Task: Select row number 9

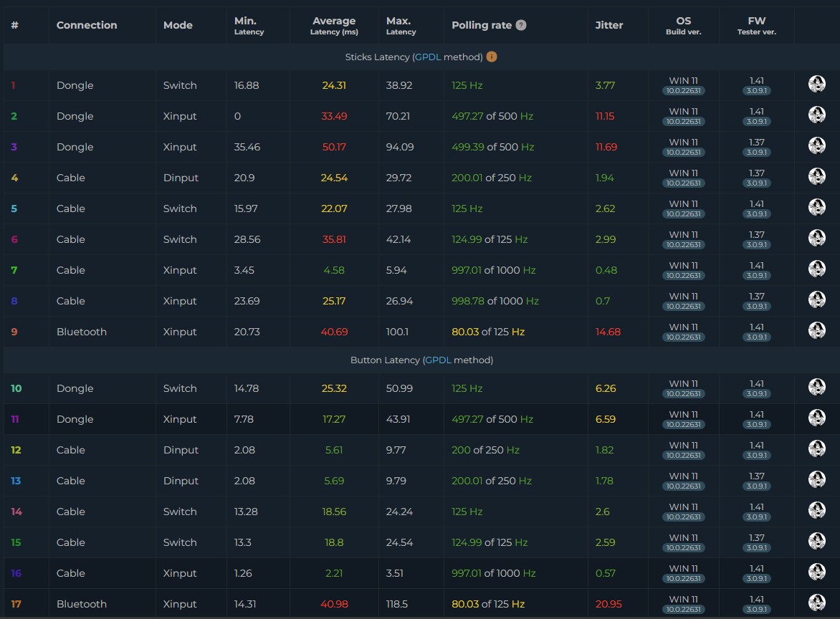Action: (x=14, y=332)
